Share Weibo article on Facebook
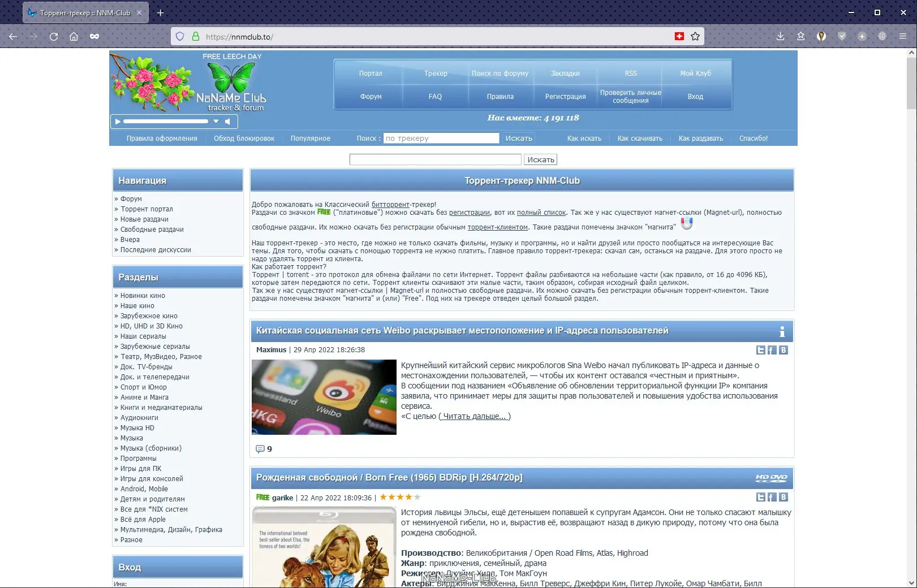 coord(772,350)
